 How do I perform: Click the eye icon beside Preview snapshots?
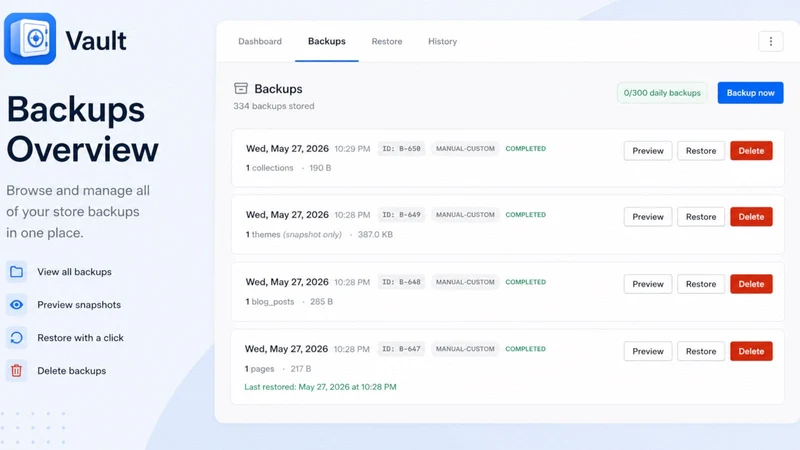click(16, 305)
